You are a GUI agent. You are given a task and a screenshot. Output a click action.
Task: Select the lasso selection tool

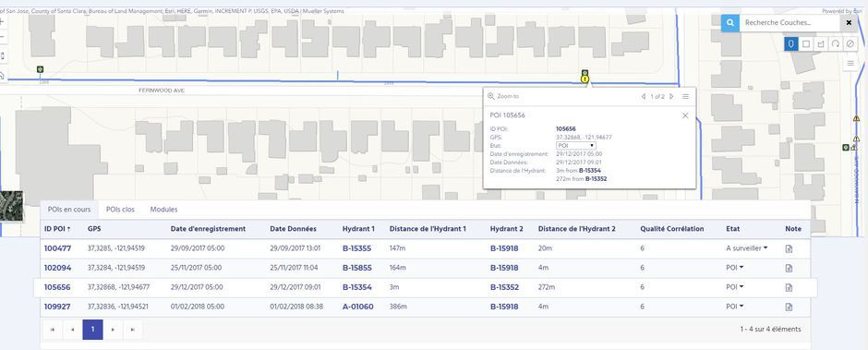[836, 43]
